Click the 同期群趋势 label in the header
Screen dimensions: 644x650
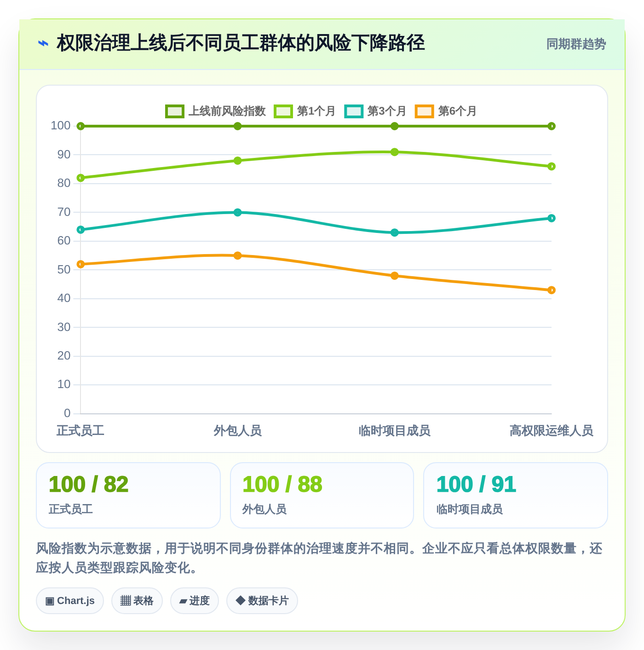tap(576, 44)
